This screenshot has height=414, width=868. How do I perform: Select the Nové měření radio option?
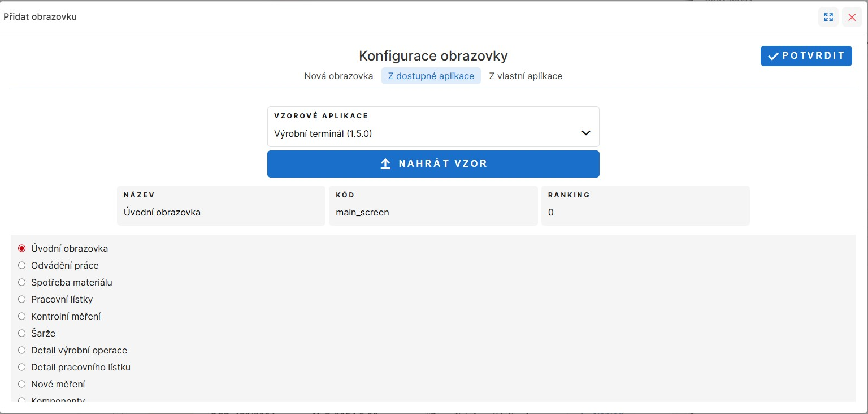pyautogui.click(x=22, y=384)
